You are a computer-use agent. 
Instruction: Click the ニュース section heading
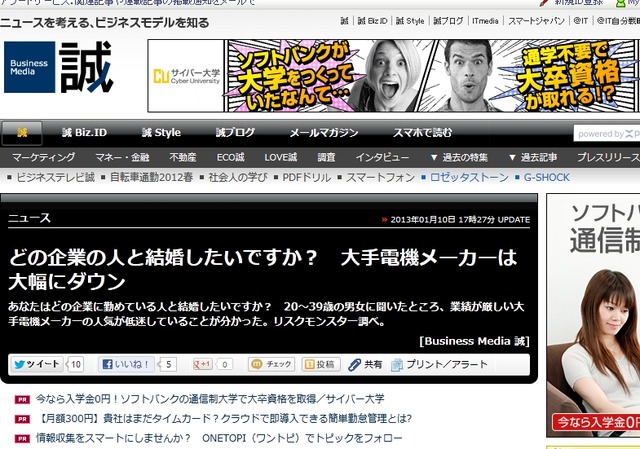pyautogui.click(x=29, y=218)
